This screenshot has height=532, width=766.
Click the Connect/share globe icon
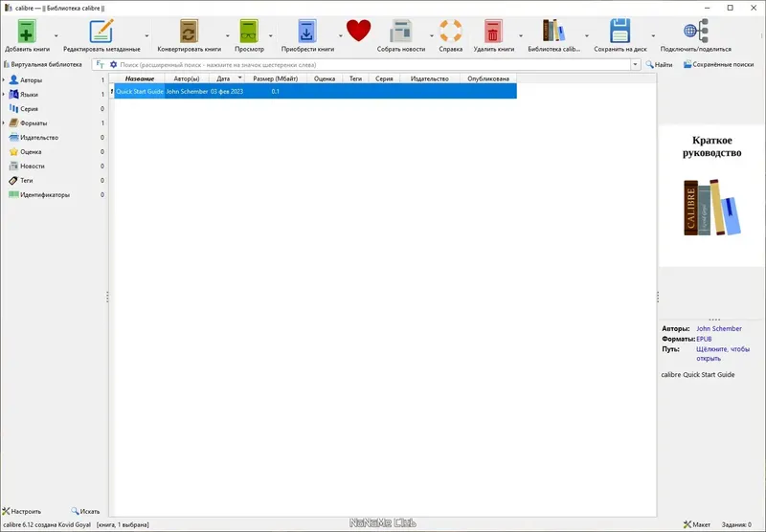click(696, 32)
